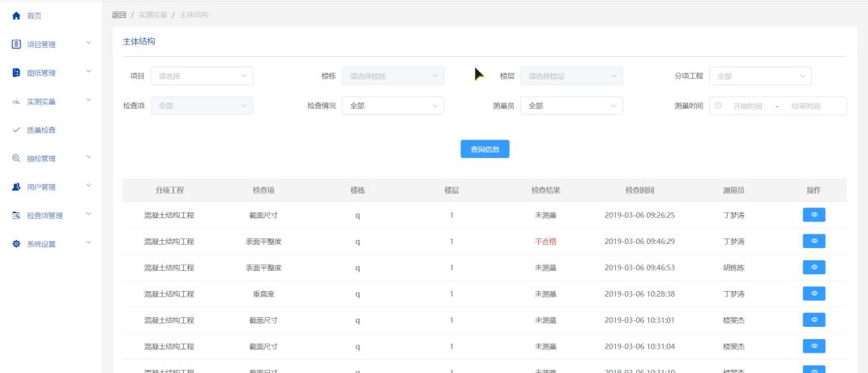Click the 测量员 column header
The height and width of the screenshot is (373, 868).
coord(733,190)
